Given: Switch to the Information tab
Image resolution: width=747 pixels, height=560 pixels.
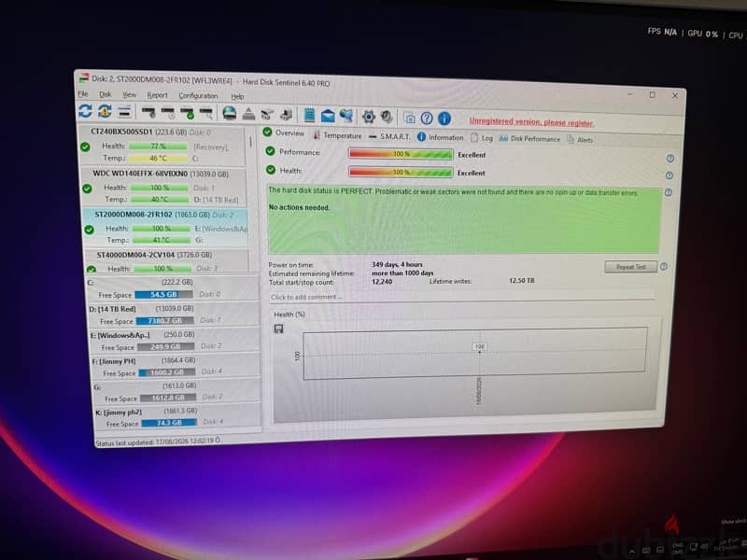Looking at the screenshot, I should (x=440, y=137).
